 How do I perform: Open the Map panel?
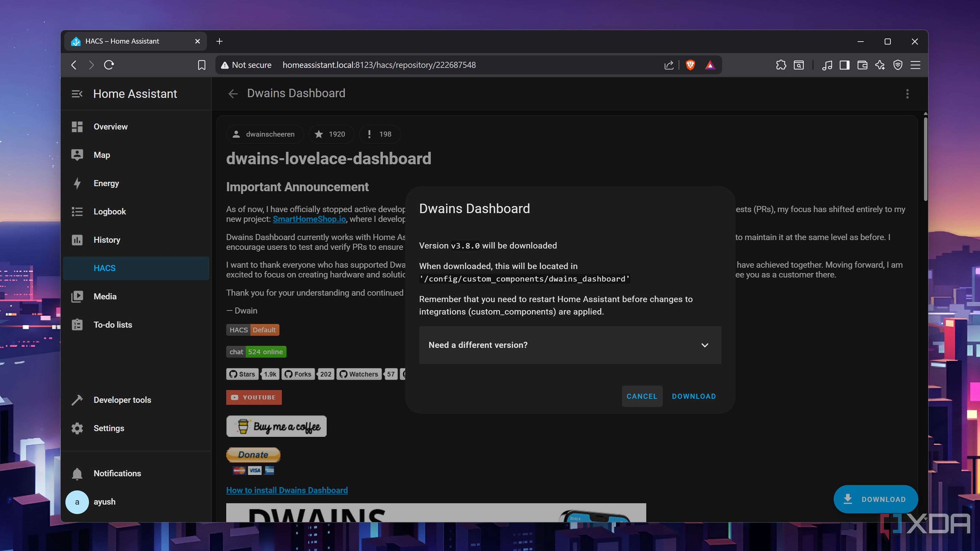136,155
